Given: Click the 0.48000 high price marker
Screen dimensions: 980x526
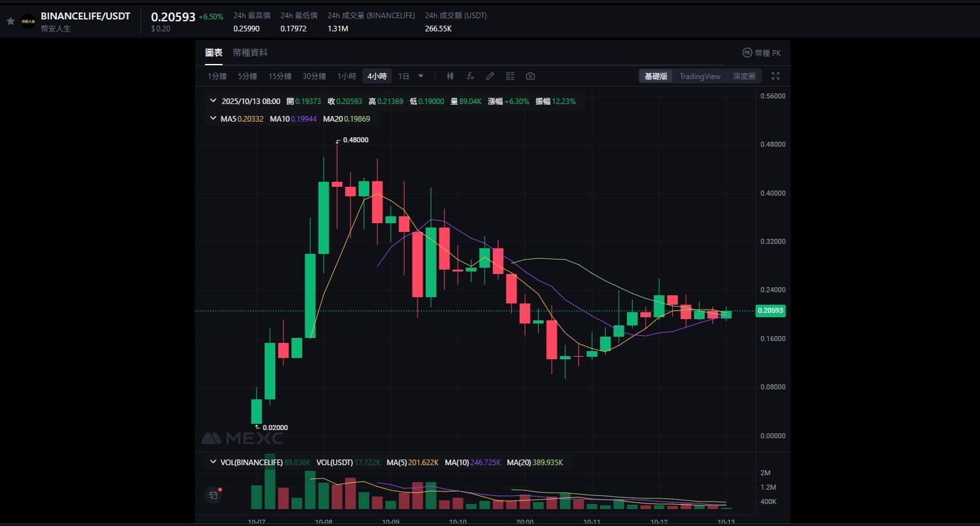Looking at the screenshot, I should point(356,140).
